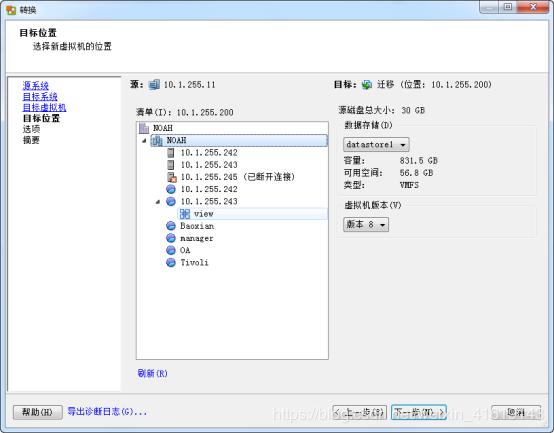Click the 目标位置 current step label in sidebar
The image size is (554, 433).
coord(41,118)
